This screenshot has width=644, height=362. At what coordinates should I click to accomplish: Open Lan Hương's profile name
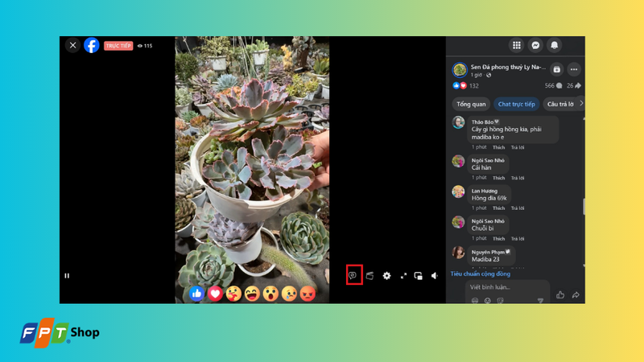[x=485, y=191]
